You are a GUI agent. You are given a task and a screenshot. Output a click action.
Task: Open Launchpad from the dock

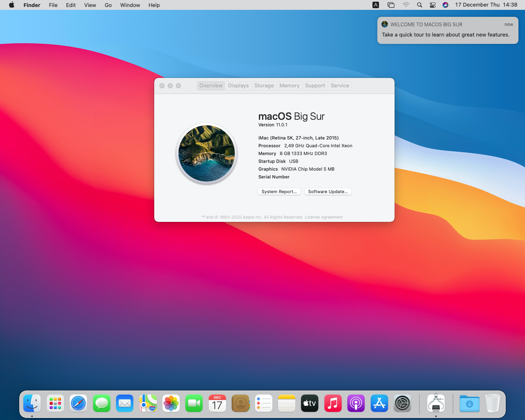pos(55,404)
